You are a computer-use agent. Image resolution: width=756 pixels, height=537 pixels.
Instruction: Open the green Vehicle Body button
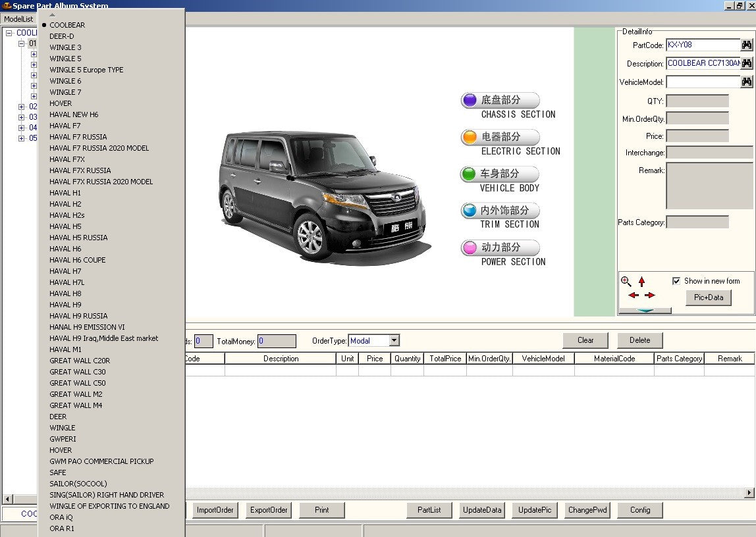click(x=500, y=174)
